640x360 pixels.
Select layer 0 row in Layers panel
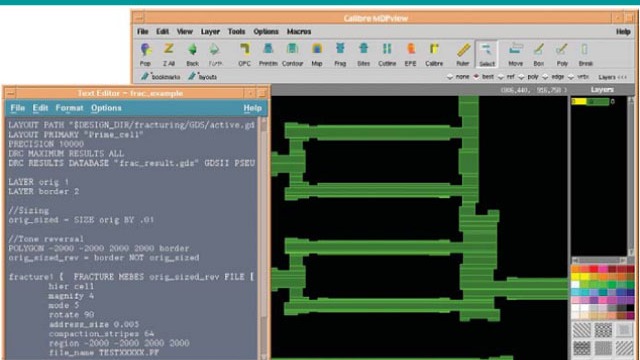coord(593,101)
